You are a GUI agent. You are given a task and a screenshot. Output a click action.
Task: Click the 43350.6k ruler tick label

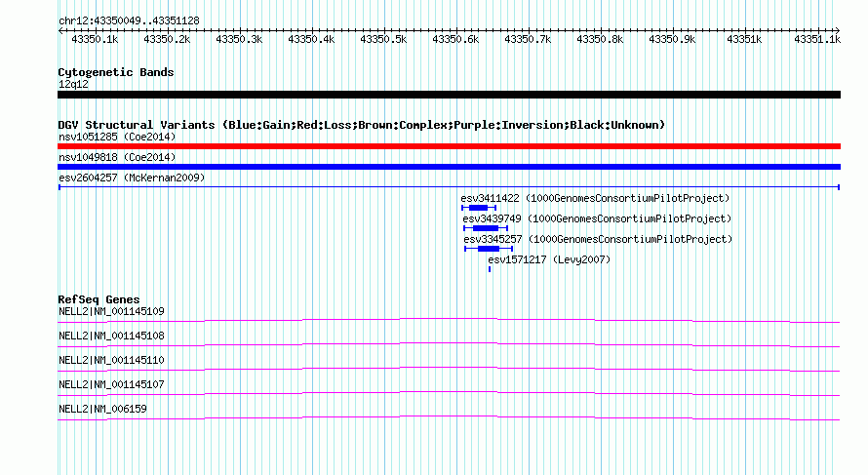point(455,40)
